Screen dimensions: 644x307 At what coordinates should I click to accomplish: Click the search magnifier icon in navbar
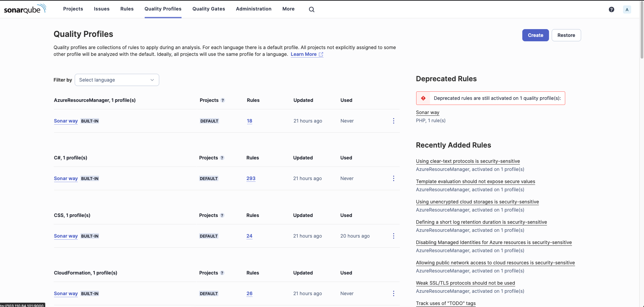pos(311,9)
